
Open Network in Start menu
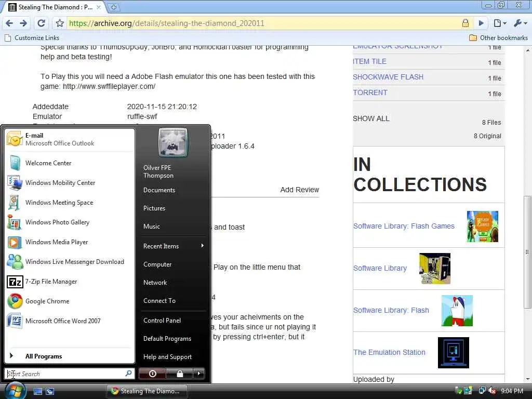coord(155,282)
